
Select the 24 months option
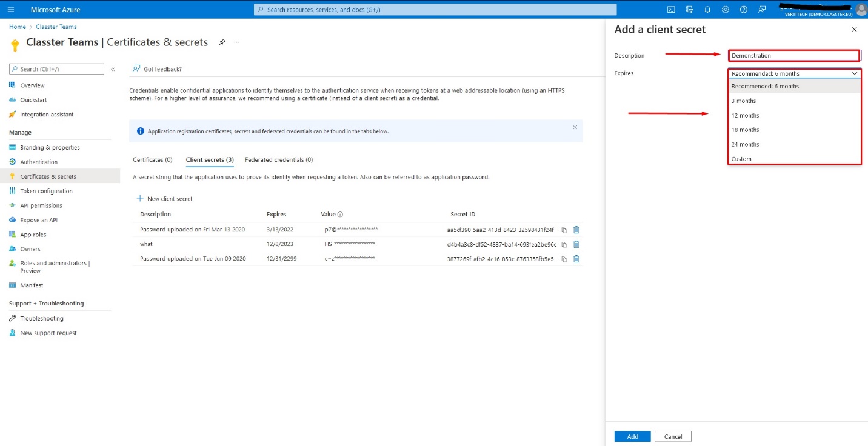click(795, 144)
